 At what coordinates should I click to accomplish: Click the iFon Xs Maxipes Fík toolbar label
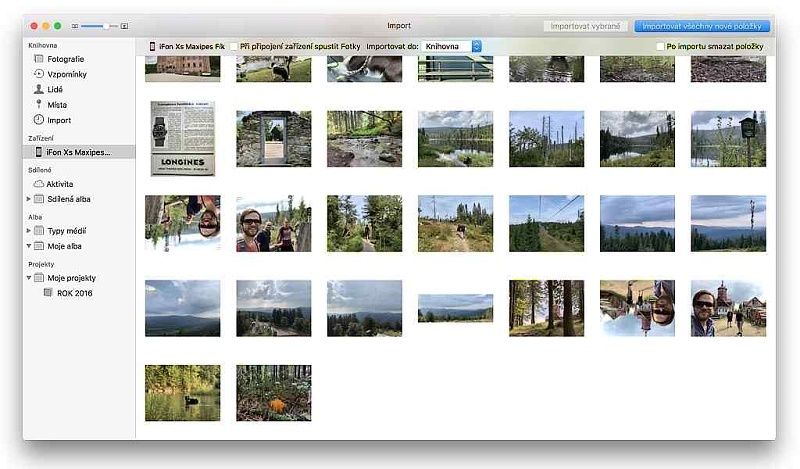[192, 46]
